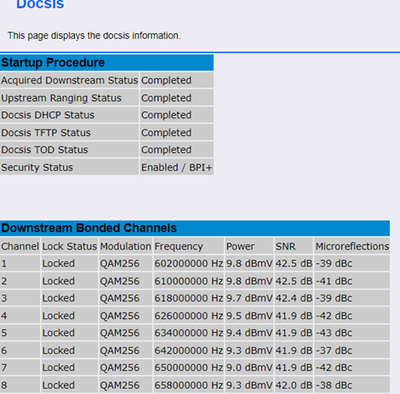The width and height of the screenshot is (400, 394).
Task: Select Completed value for Docsis TOD Status
Action: [177, 150]
